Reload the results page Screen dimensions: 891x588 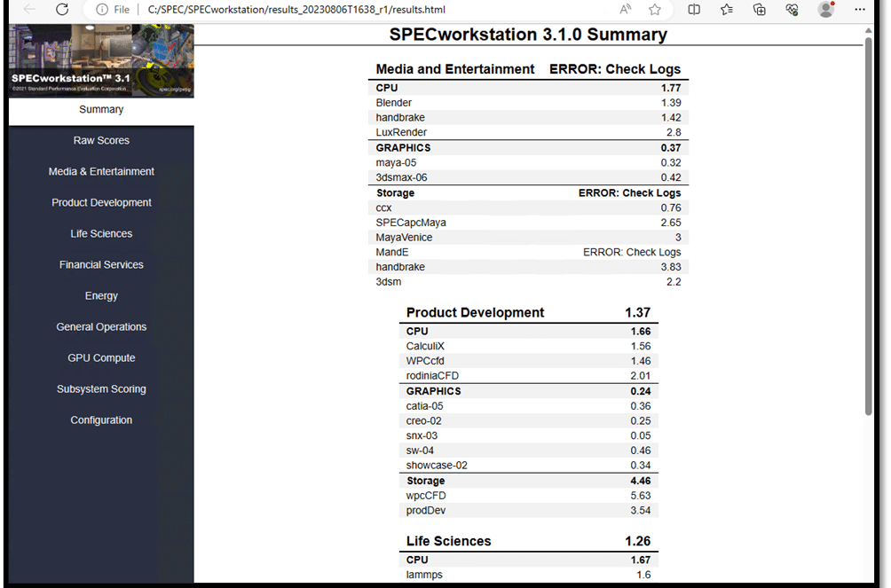[x=62, y=10]
